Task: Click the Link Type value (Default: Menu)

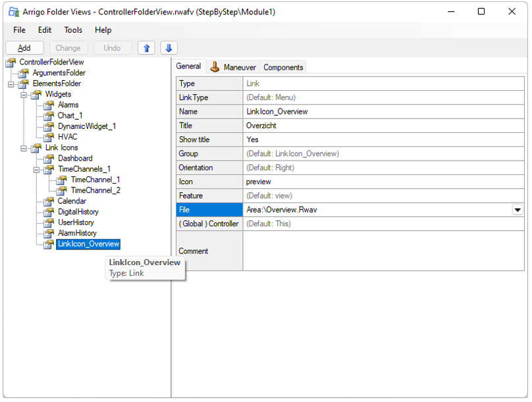Action: tap(383, 97)
